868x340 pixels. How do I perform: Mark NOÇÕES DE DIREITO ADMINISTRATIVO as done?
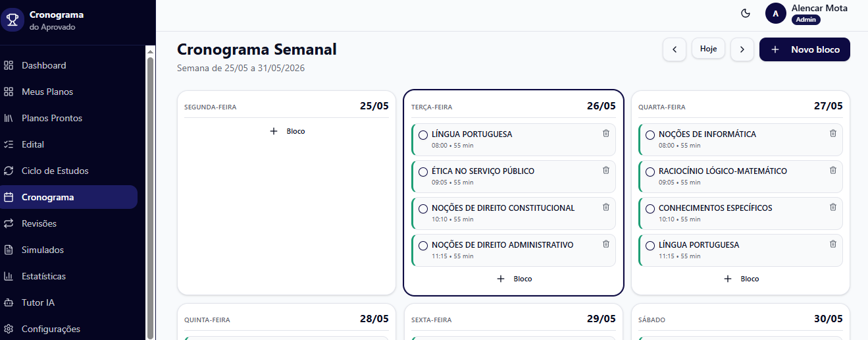click(x=423, y=246)
